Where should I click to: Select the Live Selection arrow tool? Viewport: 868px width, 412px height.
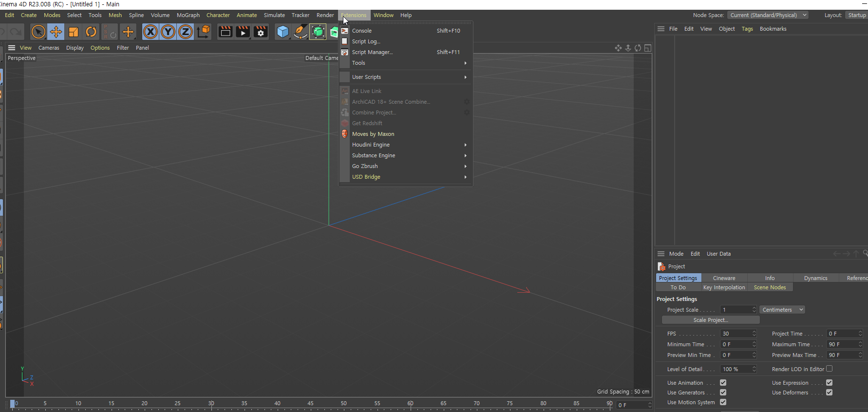[38, 32]
